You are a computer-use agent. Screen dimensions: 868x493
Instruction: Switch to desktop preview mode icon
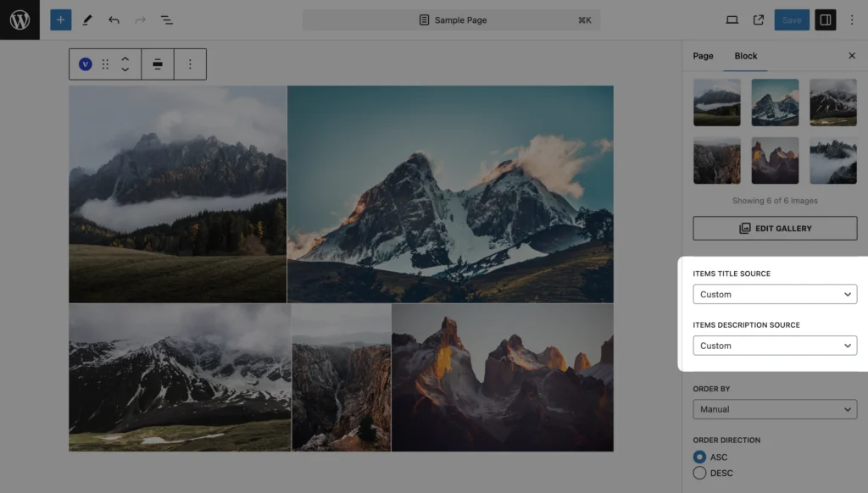[732, 20]
